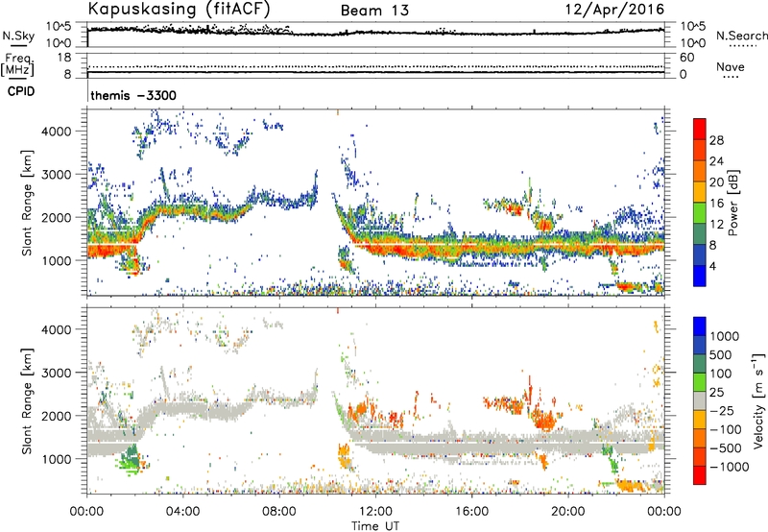Select the 'Time UT' axis title
This screenshot has height=532, width=768.
coord(375,526)
